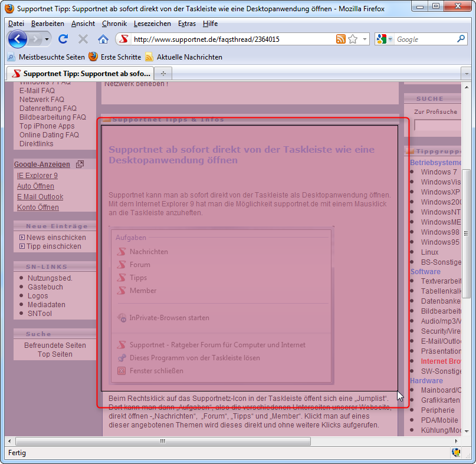The image size is (476, 464).
Task: Open the Software category link
Action: (425, 272)
